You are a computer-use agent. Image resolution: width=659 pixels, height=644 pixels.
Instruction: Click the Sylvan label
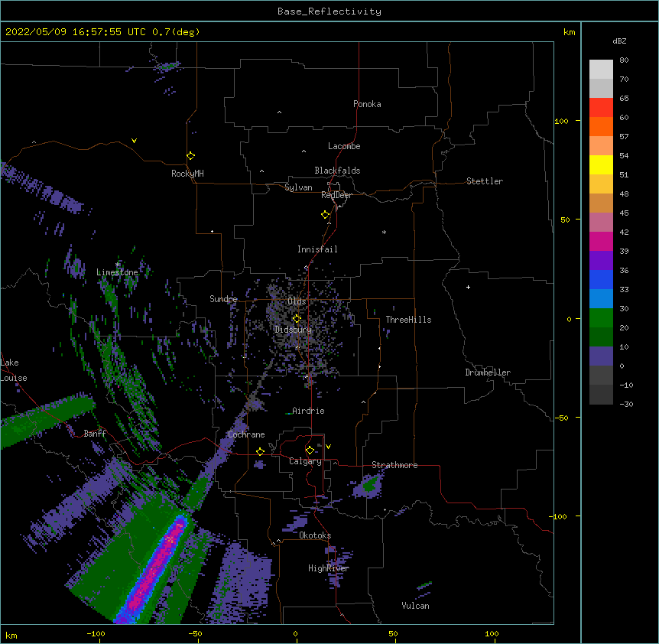298,187
